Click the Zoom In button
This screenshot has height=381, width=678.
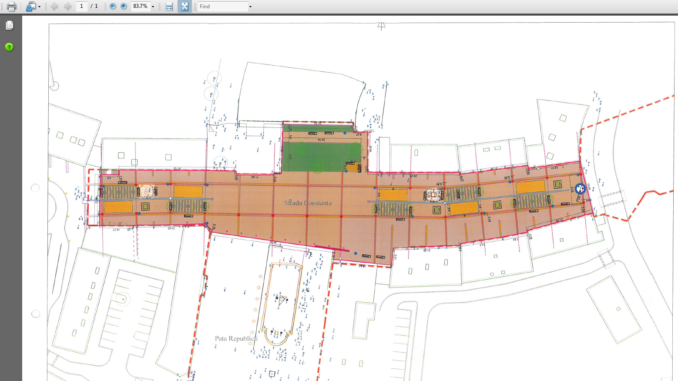[x=124, y=6]
